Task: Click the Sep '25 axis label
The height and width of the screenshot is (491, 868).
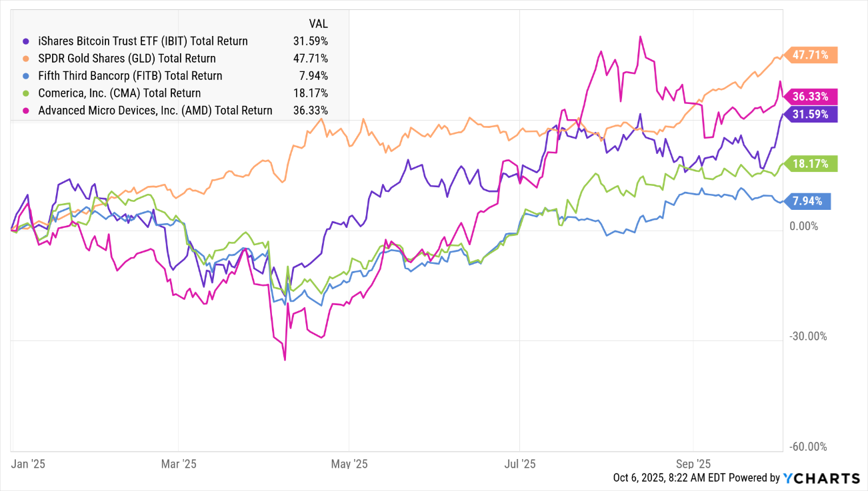Action: click(x=693, y=463)
